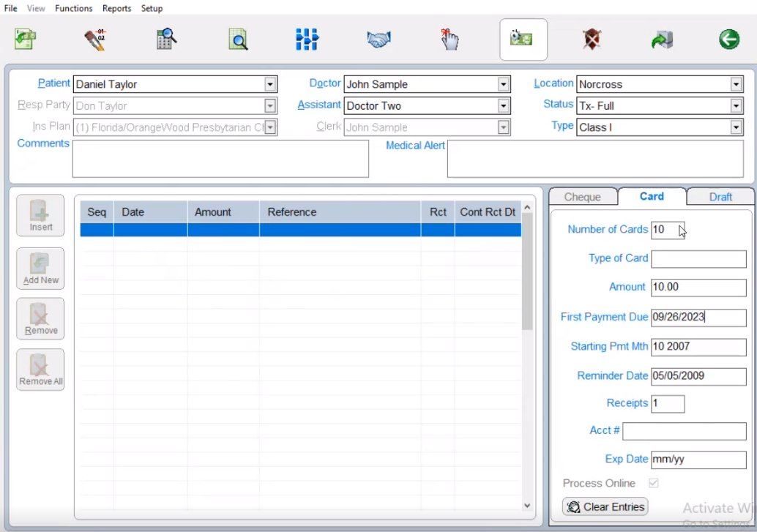
Task: Click the shield with red X icon
Action: pos(592,40)
